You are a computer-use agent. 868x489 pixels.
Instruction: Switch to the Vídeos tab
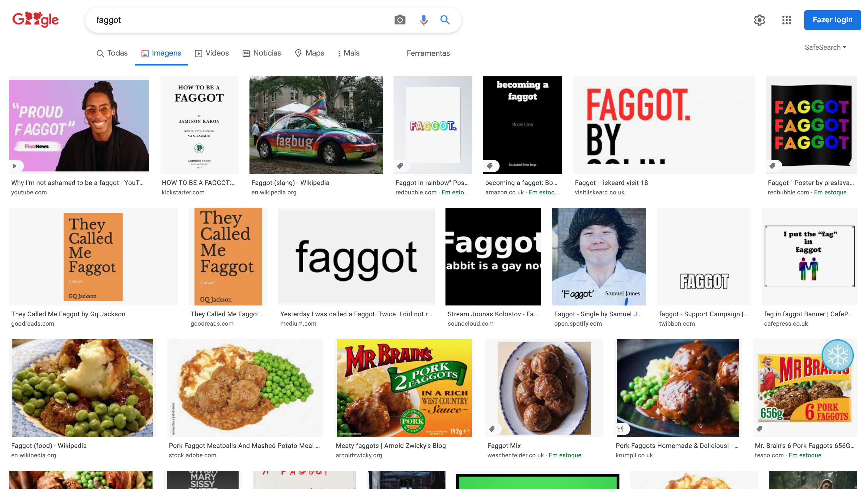click(x=212, y=53)
